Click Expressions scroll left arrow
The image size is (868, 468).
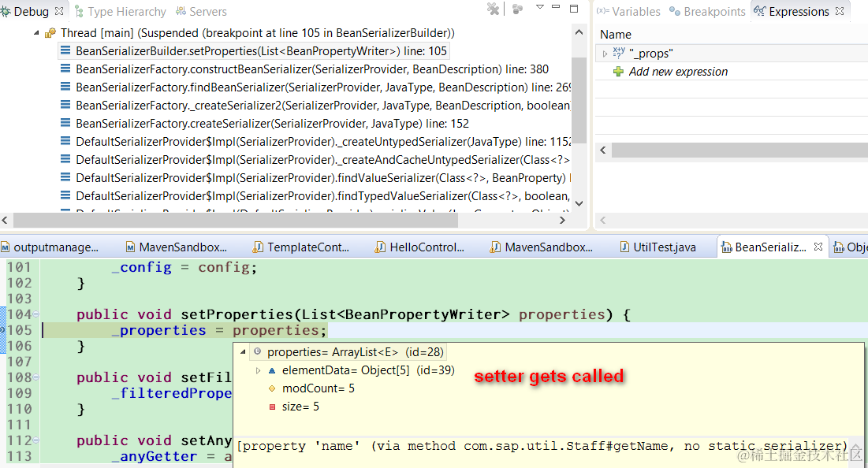pyautogui.click(x=603, y=150)
